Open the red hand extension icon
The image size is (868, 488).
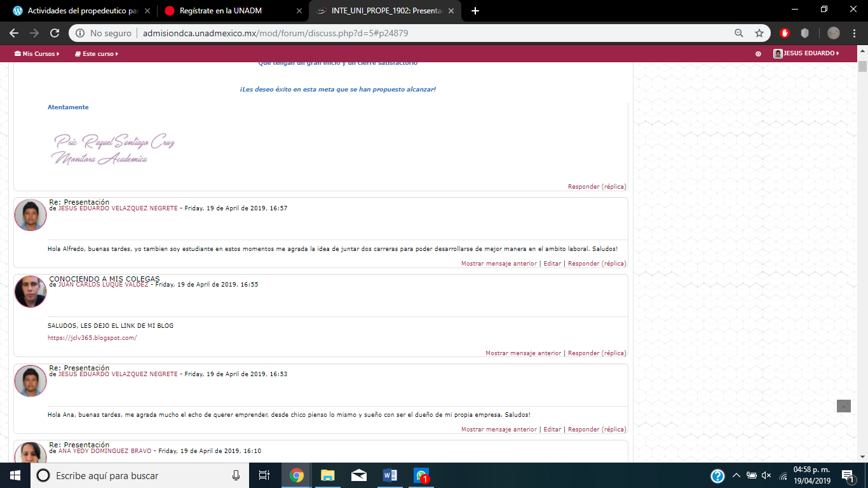[785, 33]
